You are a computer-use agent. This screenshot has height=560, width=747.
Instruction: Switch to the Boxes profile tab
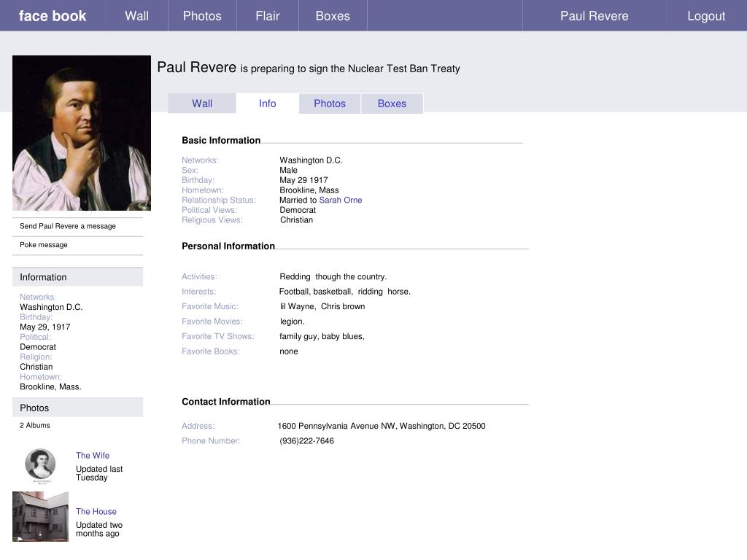pyautogui.click(x=392, y=104)
